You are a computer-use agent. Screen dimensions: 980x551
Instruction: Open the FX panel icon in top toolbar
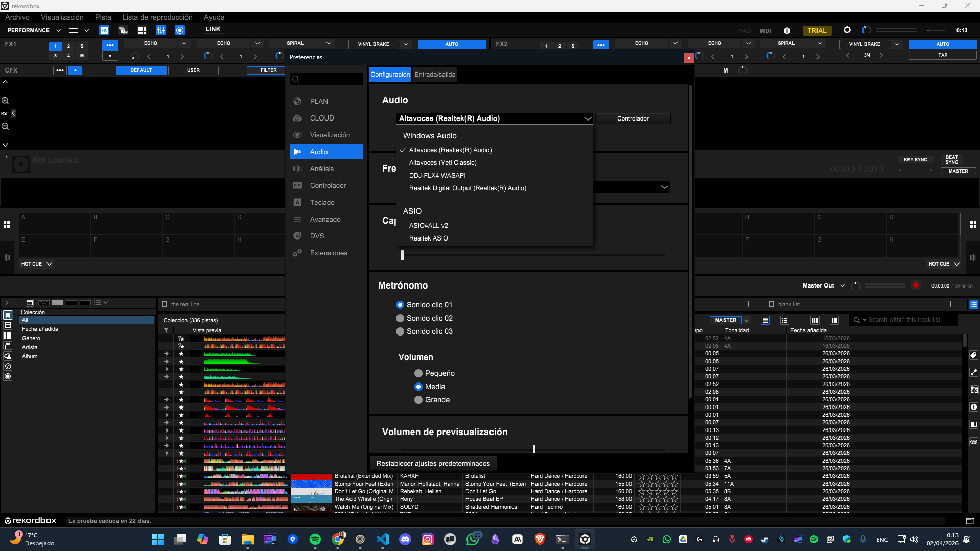pos(104,30)
